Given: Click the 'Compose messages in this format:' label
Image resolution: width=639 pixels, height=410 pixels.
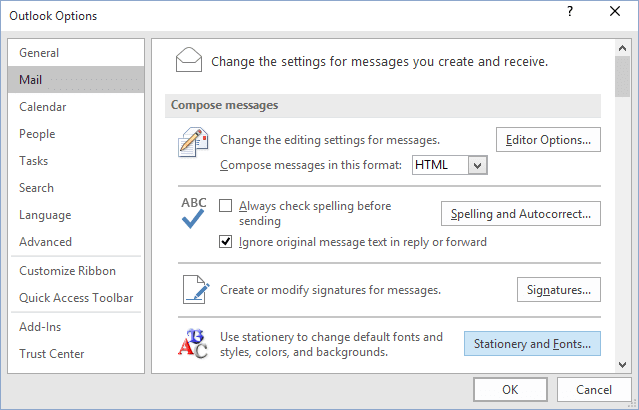Looking at the screenshot, I should click(x=311, y=165).
